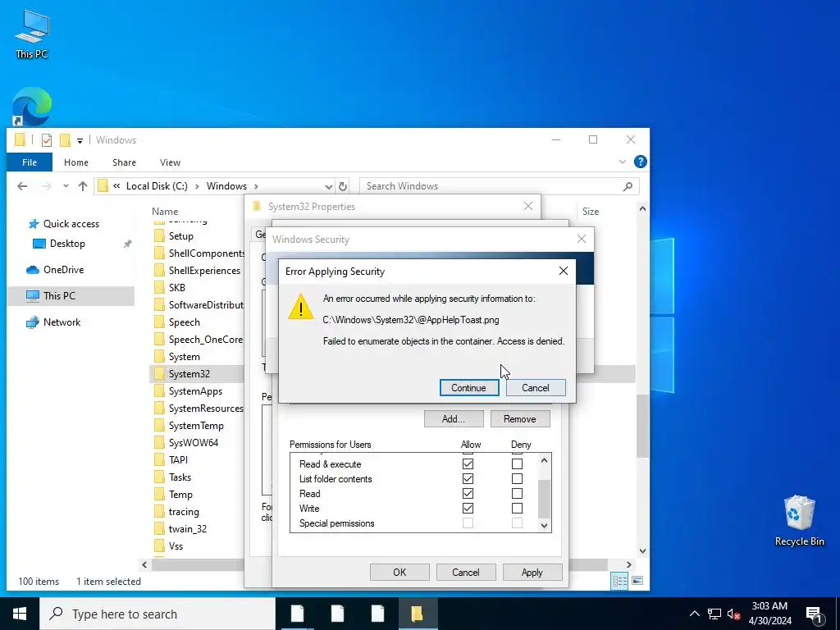
Task: Select Network in navigation pane
Action: (62, 322)
